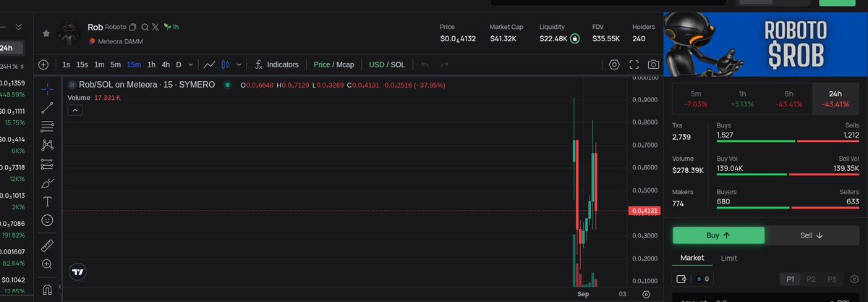Add a chart with the plus-circle icon

tap(43, 64)
